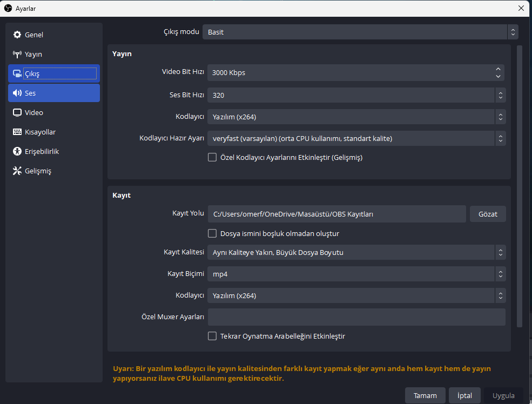Open the Yayın settings tab

54,54
